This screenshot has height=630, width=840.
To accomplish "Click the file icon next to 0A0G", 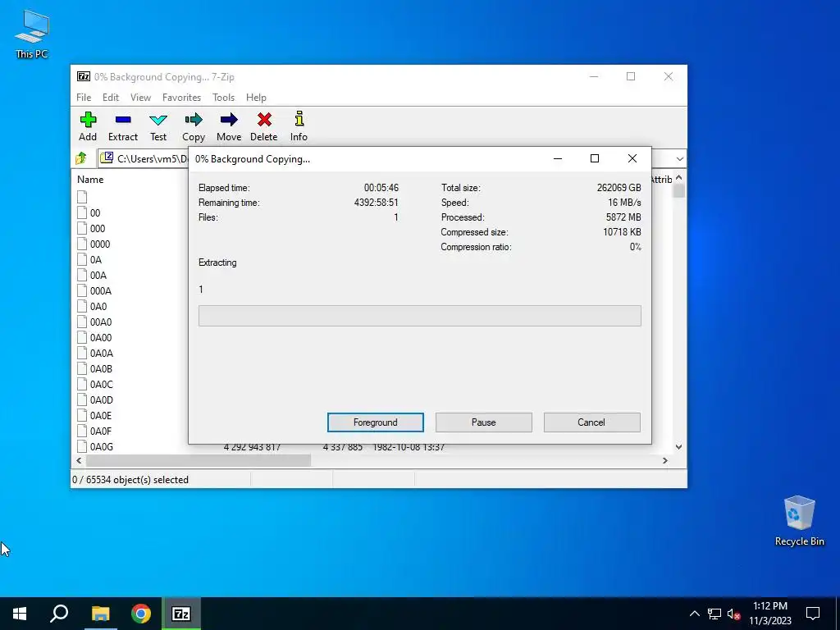I will click(x=82, y=446).
